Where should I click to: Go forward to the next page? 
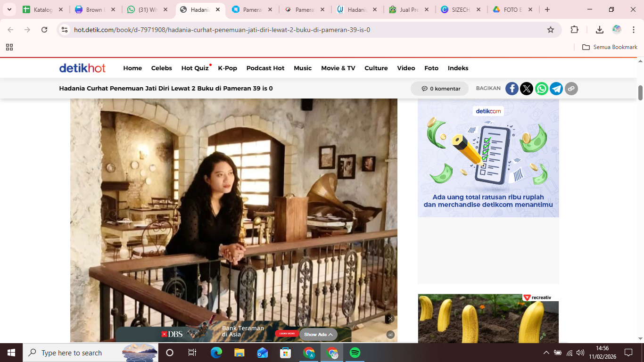coord(27,30)
